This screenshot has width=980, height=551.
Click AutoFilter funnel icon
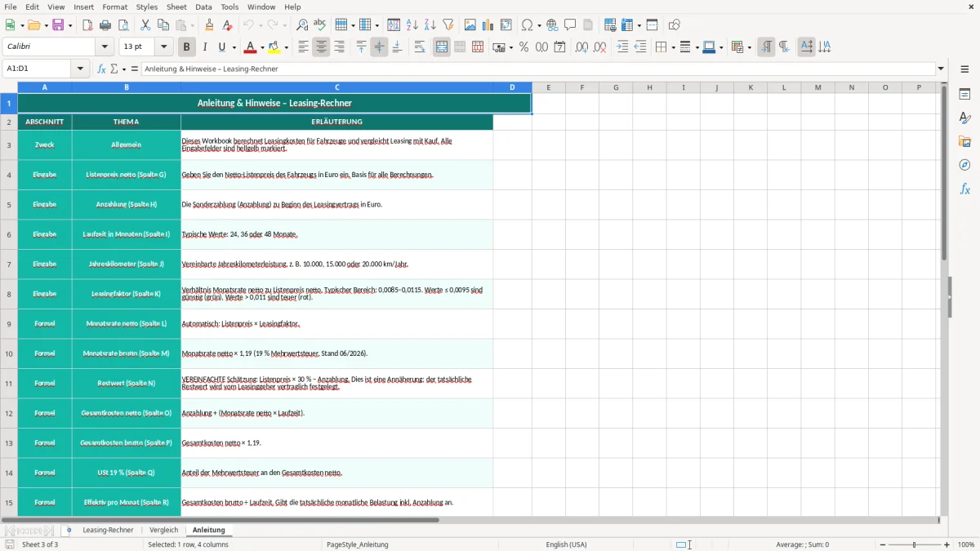tap(448, 25)
